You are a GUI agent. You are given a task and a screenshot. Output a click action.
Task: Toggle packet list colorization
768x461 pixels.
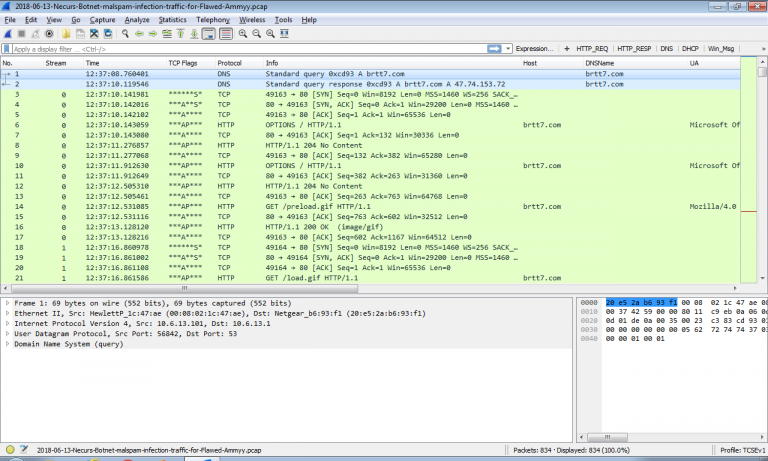tap(226, 34)
